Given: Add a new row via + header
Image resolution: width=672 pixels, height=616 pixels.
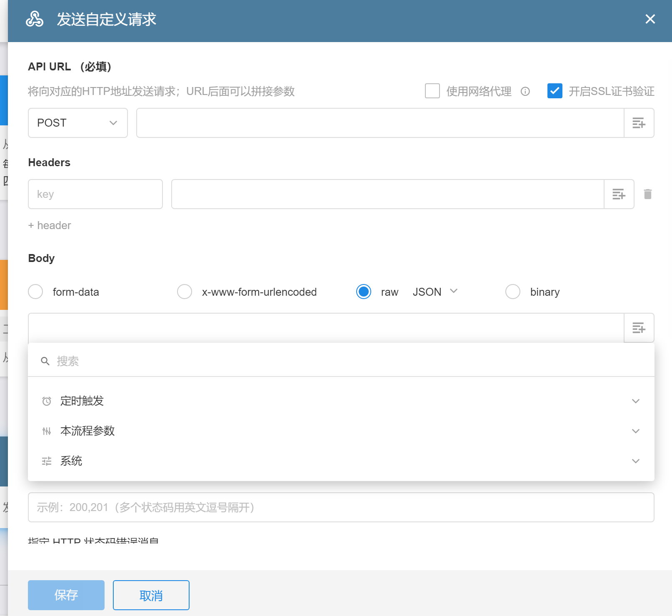Looking at the screenshot, I should [50, 225].
